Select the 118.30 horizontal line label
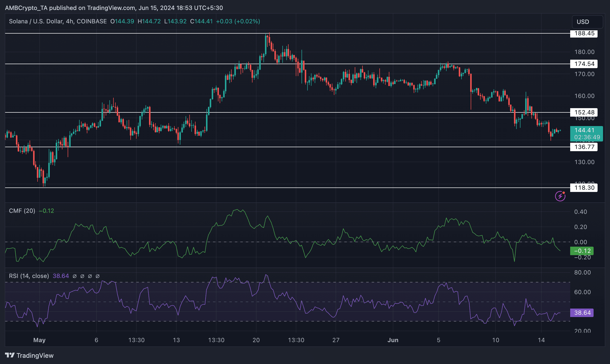Viewport: 610px width, 364px height. click(x=584, y=188)
